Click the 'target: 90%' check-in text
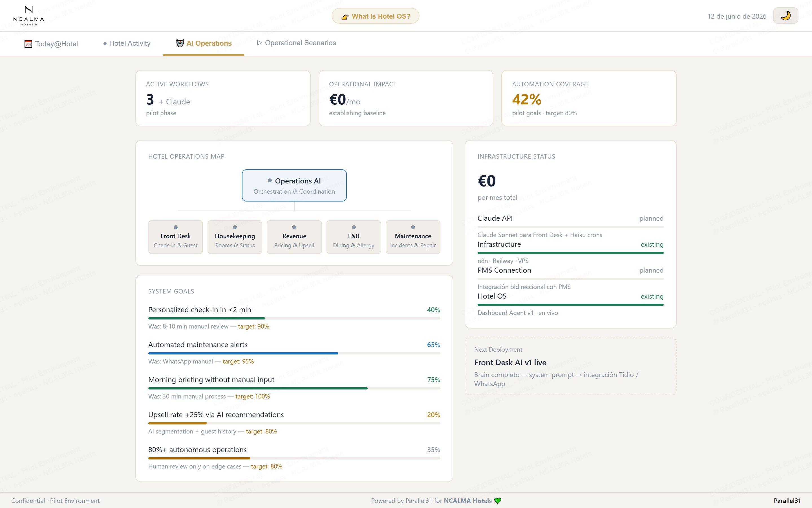Viewport: 812px width, 508px height. pos(253,326)
